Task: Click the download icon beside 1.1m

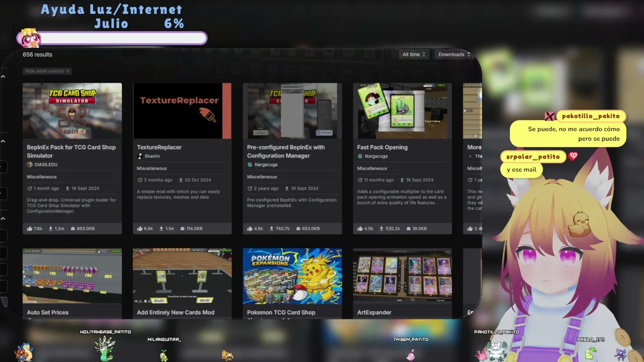Action: click(162, 229)
